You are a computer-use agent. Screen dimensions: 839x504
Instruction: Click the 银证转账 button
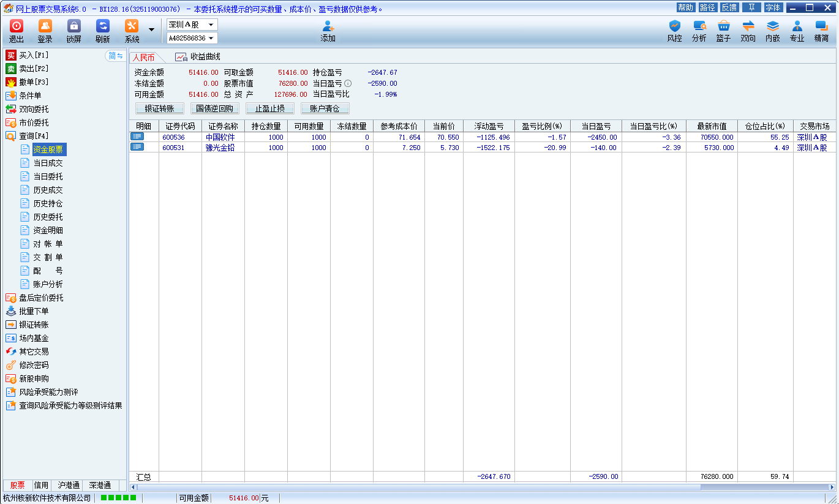click(160, 108)
